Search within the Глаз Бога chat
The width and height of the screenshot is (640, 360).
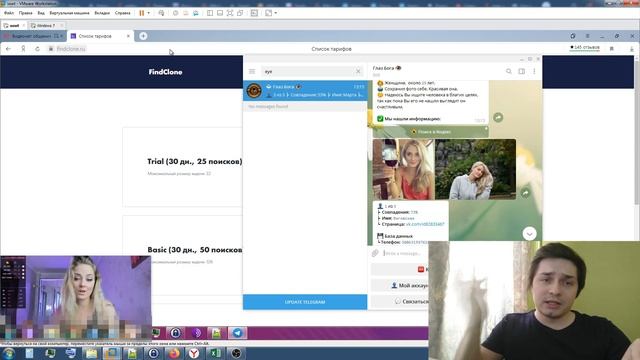(509, 71)
